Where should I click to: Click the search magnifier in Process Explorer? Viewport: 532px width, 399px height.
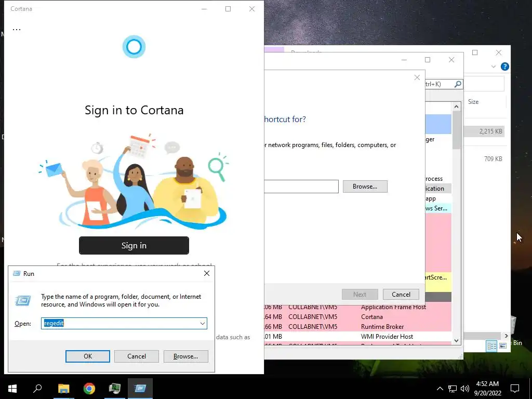click(458, 84)
